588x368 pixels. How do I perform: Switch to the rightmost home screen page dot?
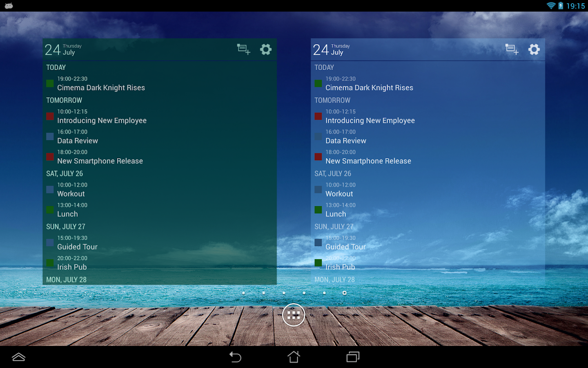(x=344, y=293)
